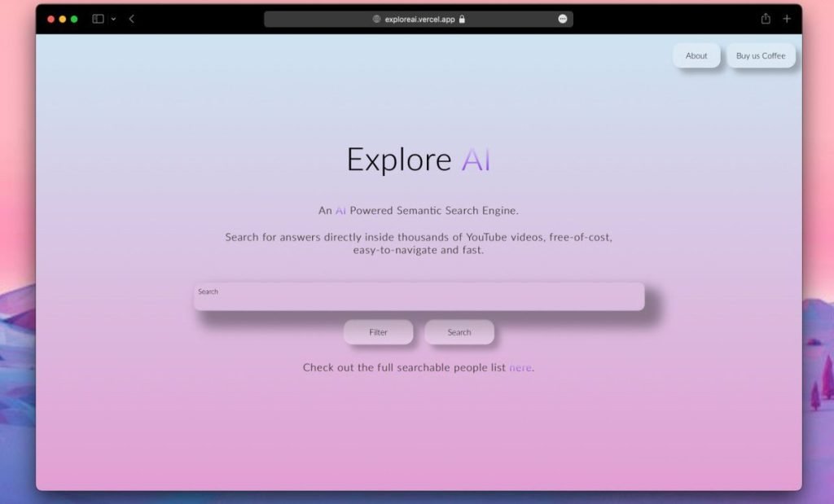Select the exploreai.vercel.app URL field
This screenshot has height=504, width=834.
419,19
